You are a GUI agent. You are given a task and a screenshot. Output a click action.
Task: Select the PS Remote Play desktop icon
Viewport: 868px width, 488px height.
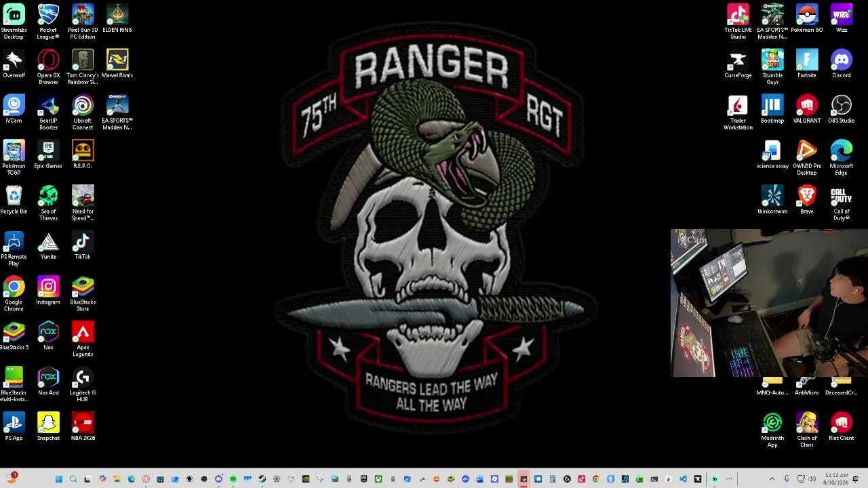[x=14, y=249]
